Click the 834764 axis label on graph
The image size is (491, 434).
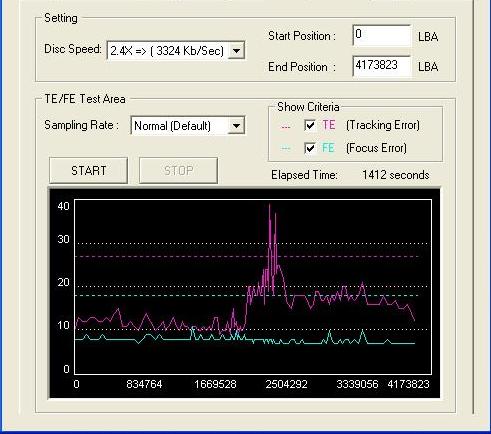pos(144,384)
